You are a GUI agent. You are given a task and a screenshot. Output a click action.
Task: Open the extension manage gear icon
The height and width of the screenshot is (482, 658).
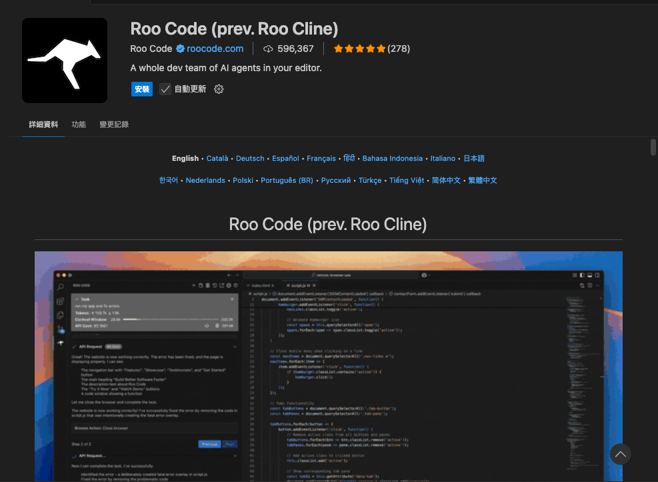(x=219, y=89)
